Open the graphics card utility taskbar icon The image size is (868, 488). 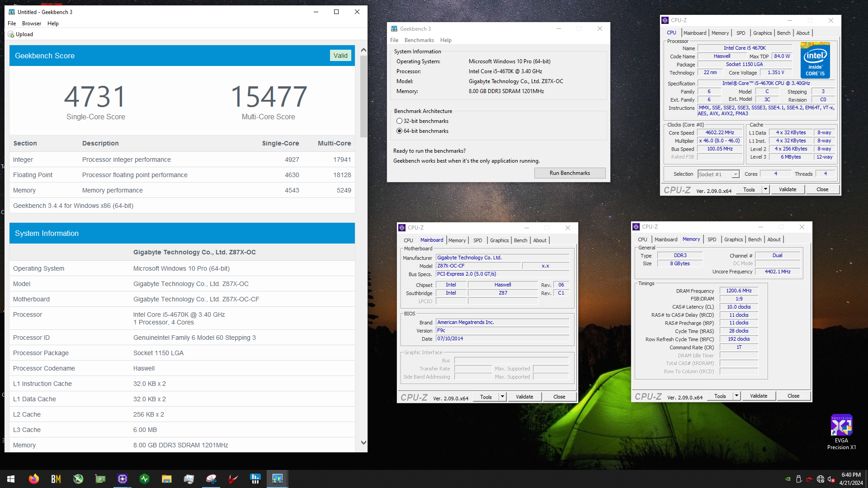100,479
